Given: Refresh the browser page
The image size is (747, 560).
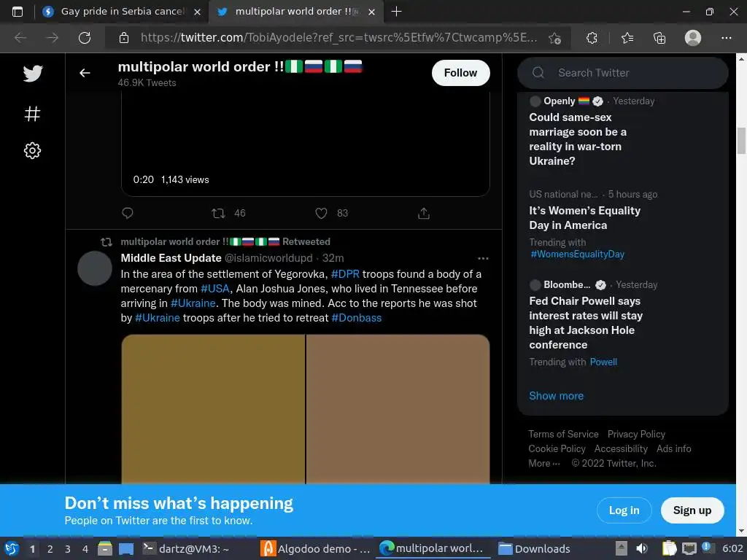Looking at the screenshot, I should 85,38.
